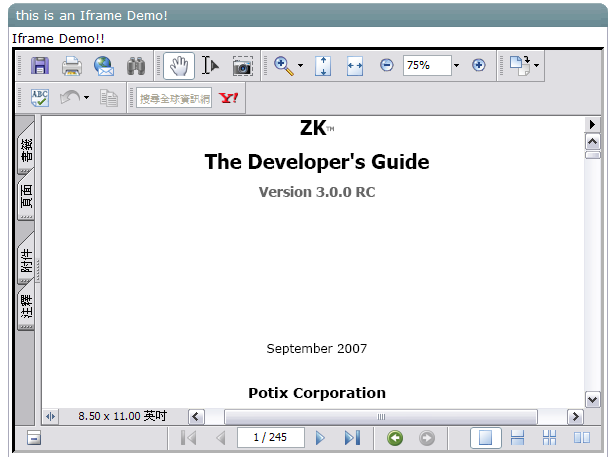Select the Snapshot camera tool
Viewport: 612px width, 457px height.
242,66
